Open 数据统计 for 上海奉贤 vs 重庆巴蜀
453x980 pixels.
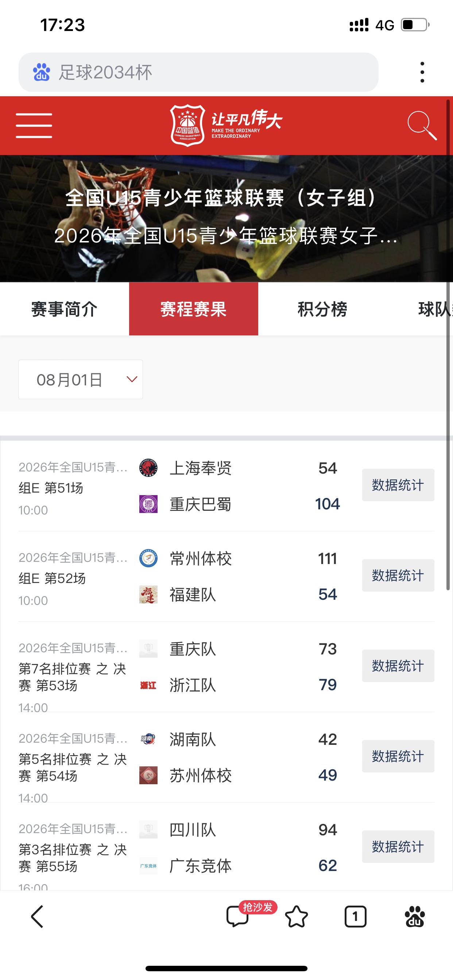click(x=398, y=485)
